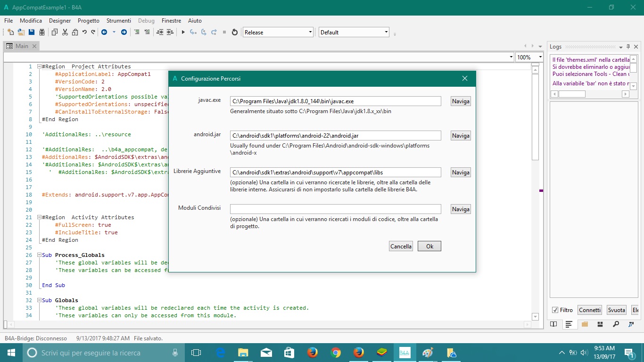This screenshot has width=644, height=362.
Task: Expand the Default dropdown in toolbar
Action: click(386, 32)
